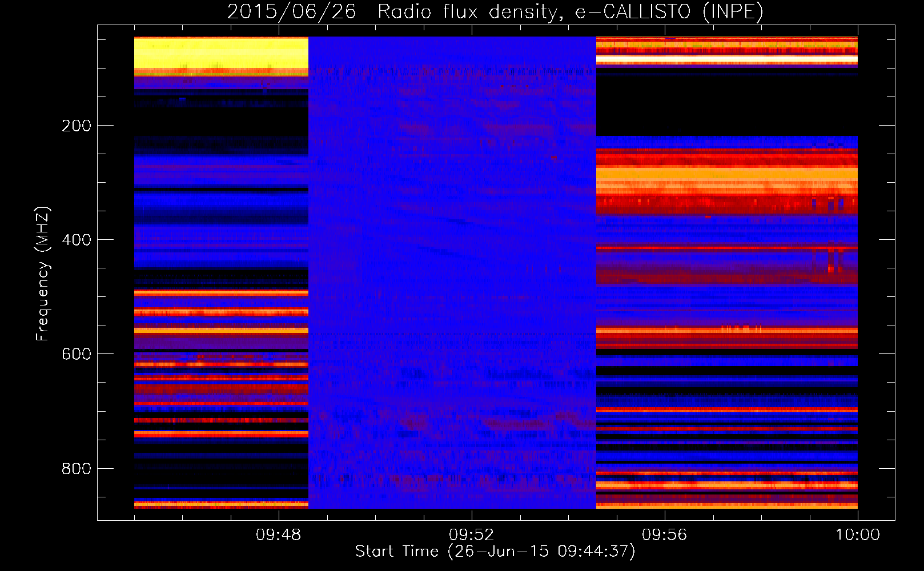Click the 600 frequency tick label
This screenshot has height=571, width=924.
[77, 354]
